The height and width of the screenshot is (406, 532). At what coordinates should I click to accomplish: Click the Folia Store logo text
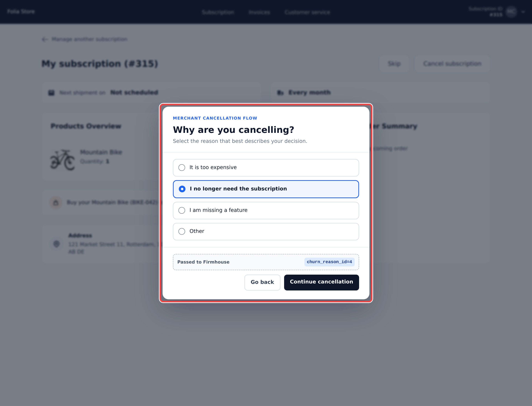[21, 11]
